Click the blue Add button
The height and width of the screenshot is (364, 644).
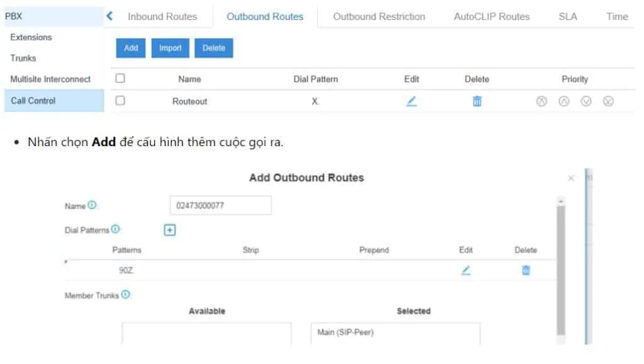131,48
